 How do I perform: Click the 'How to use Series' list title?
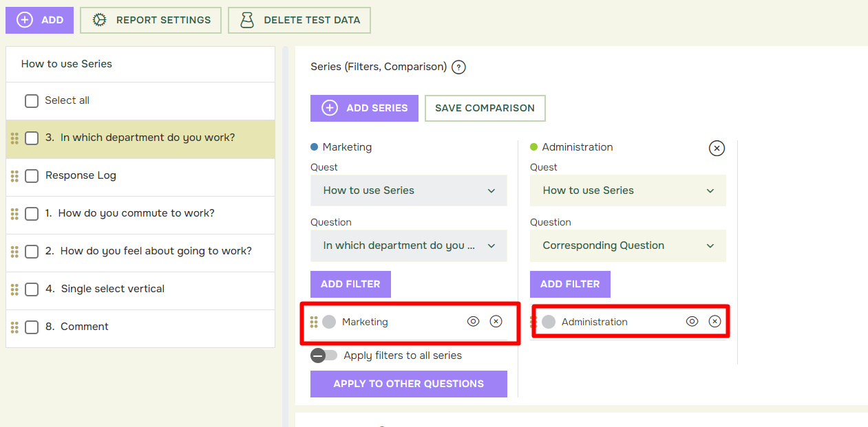click(67, 64)
